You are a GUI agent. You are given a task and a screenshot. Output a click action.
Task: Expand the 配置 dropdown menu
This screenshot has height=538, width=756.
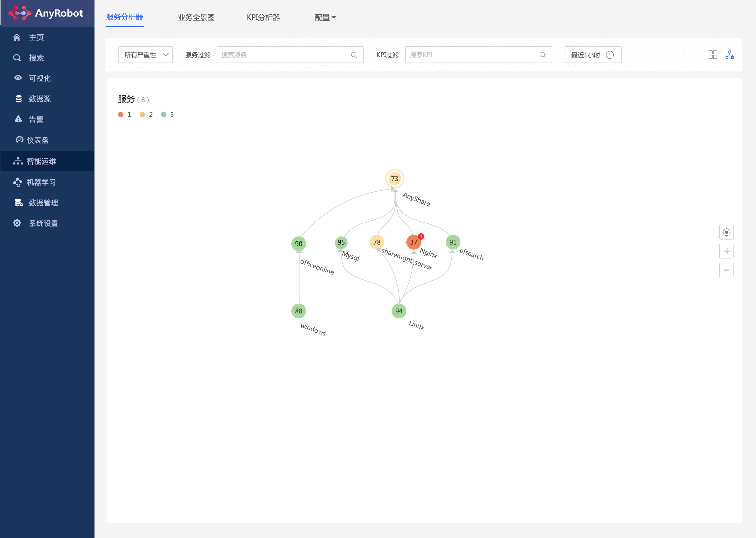pos(325,17)
